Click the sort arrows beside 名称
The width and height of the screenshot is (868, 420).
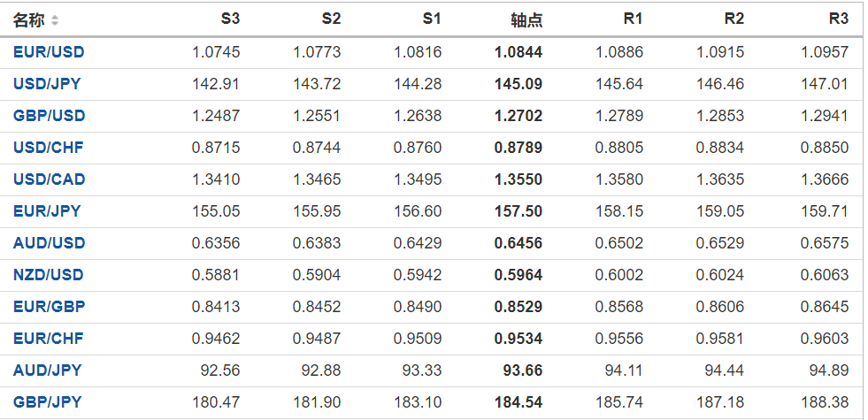(55, 20)
